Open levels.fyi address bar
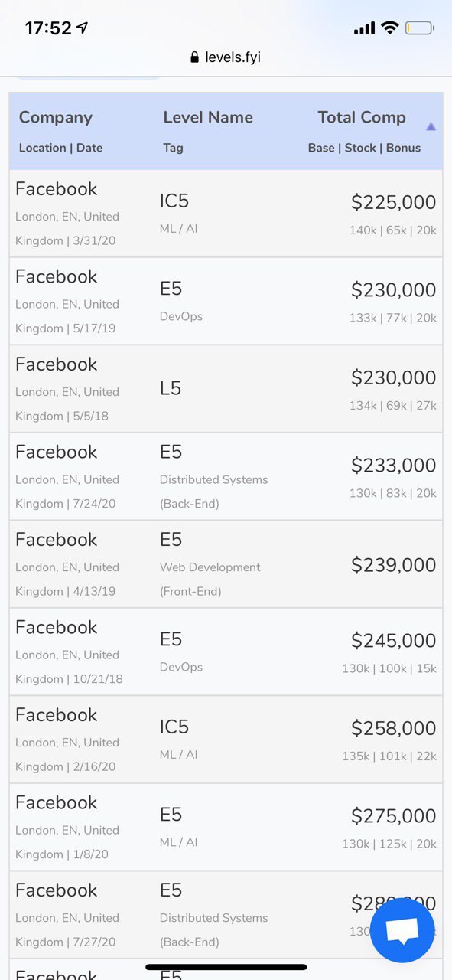Image resolution: width=452 pixels, height=980 pixels. point(226,57)
